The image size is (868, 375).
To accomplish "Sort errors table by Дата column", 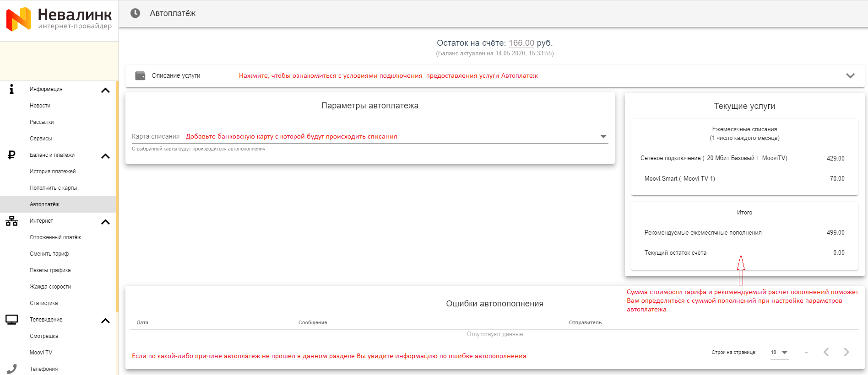I will pyautogui.click(x=142, y=322).
